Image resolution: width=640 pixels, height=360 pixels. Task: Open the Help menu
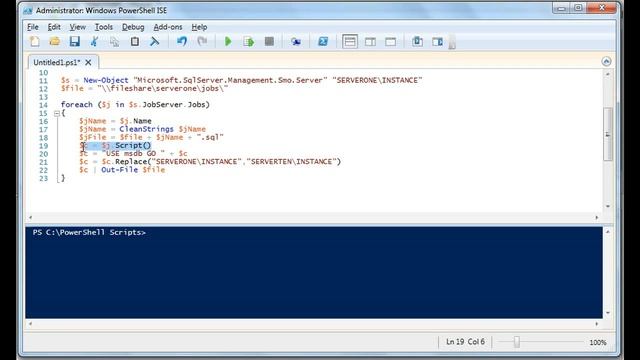click(199, 27)
